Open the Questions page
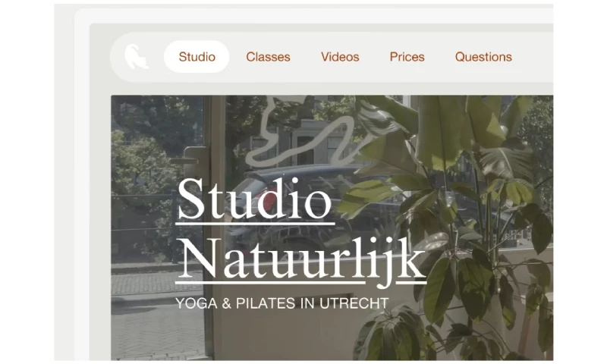The height and width of the screenshot is (364, 607). [483, 57]
